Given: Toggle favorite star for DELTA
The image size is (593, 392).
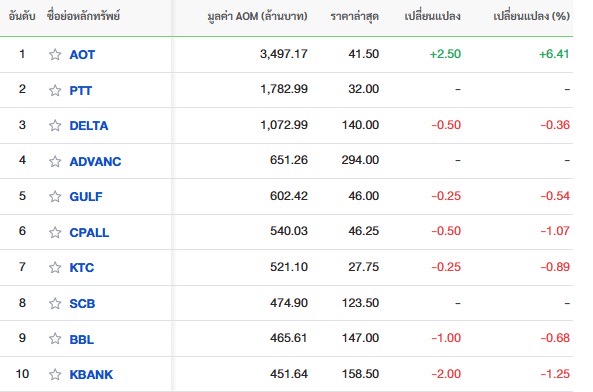Looking at the screenshot, I should click(55, 125).
